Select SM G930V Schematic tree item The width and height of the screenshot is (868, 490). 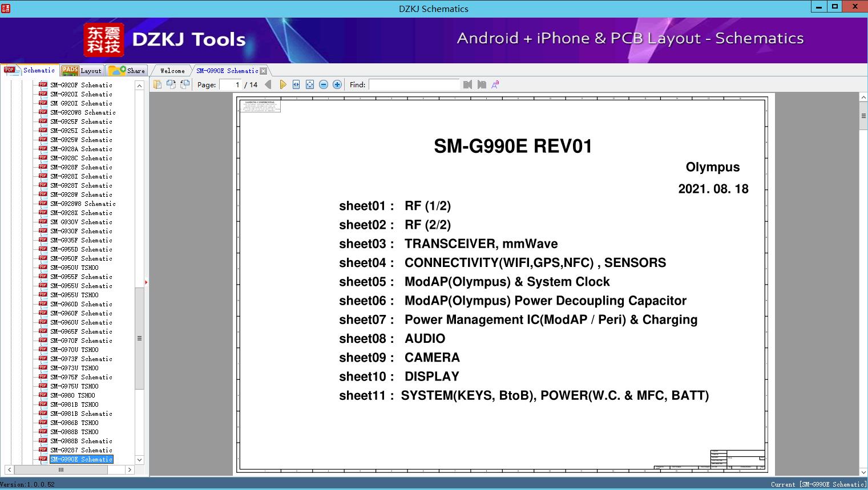coord(81,222)
